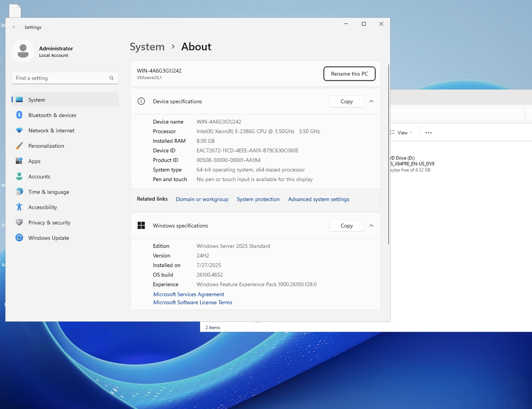Maximize the Settings window
The image size is (532, 409).
[364, 24]
